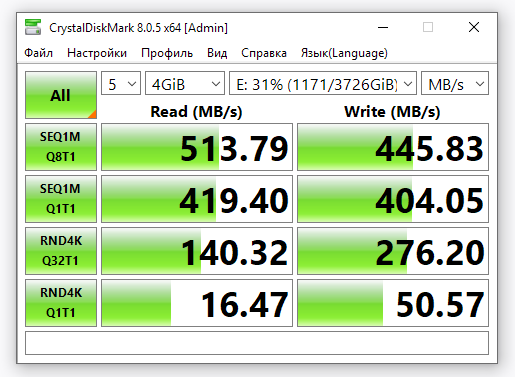The height and width of the screenshot is (377, 515).
Task: Click the 276.20 write result
Action: point(393,251)
